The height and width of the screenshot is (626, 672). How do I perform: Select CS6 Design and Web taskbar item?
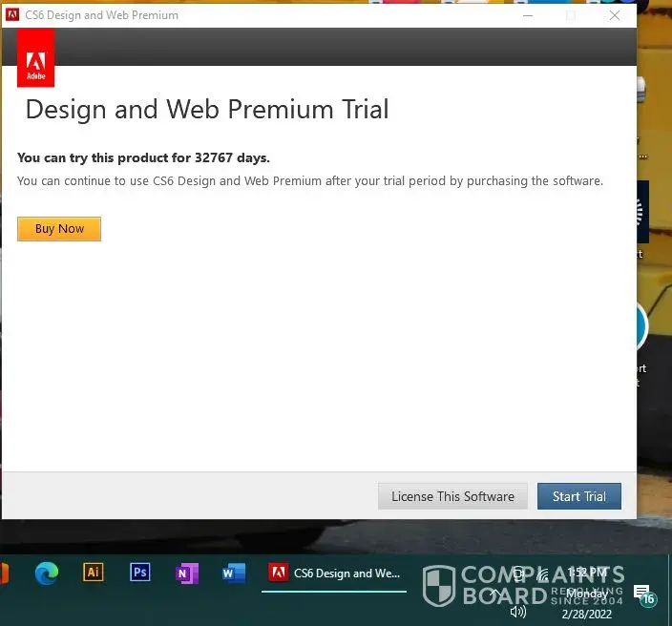click(x=334, y=574)
